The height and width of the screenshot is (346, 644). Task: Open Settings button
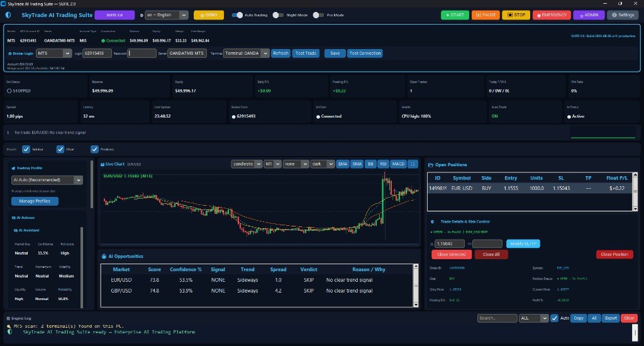623,15
